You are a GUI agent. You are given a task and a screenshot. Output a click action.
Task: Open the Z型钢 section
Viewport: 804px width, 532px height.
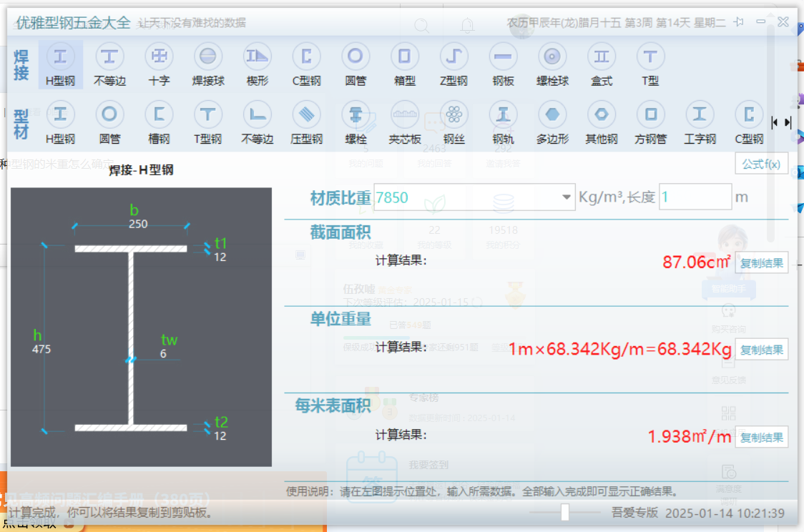coord(454,65)
